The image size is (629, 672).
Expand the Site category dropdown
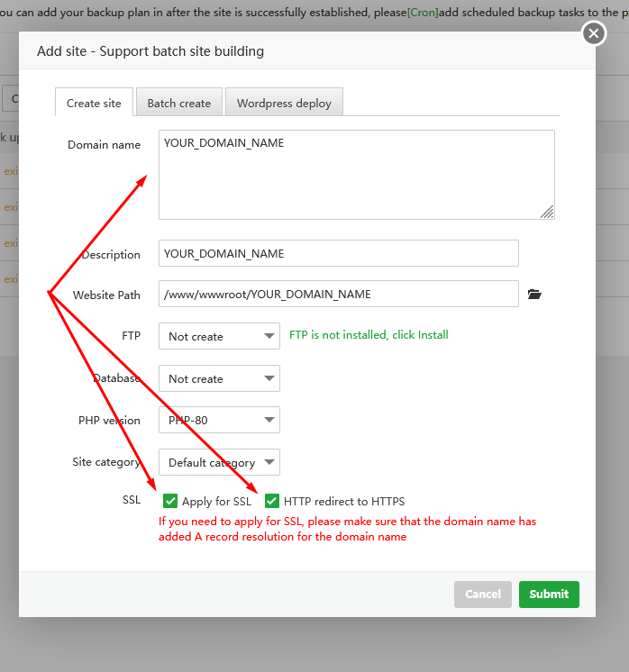[x=219, y=462]
